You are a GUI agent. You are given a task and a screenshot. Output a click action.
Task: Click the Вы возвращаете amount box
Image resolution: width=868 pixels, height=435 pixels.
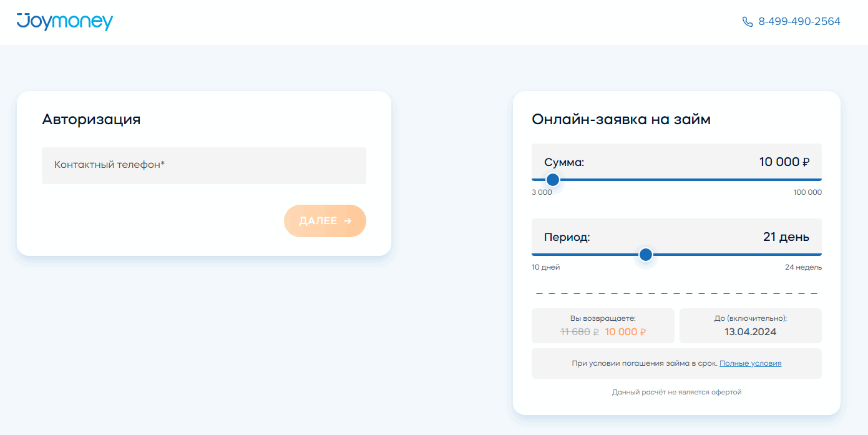603,326
